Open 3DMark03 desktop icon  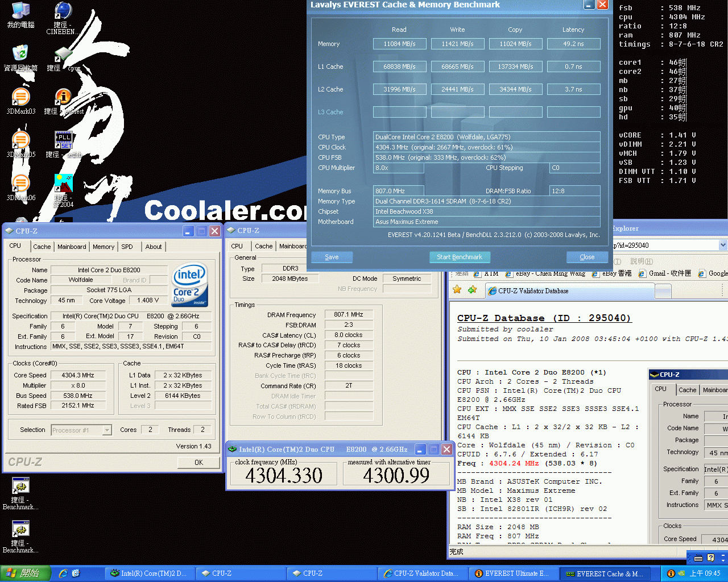(20, 101)
